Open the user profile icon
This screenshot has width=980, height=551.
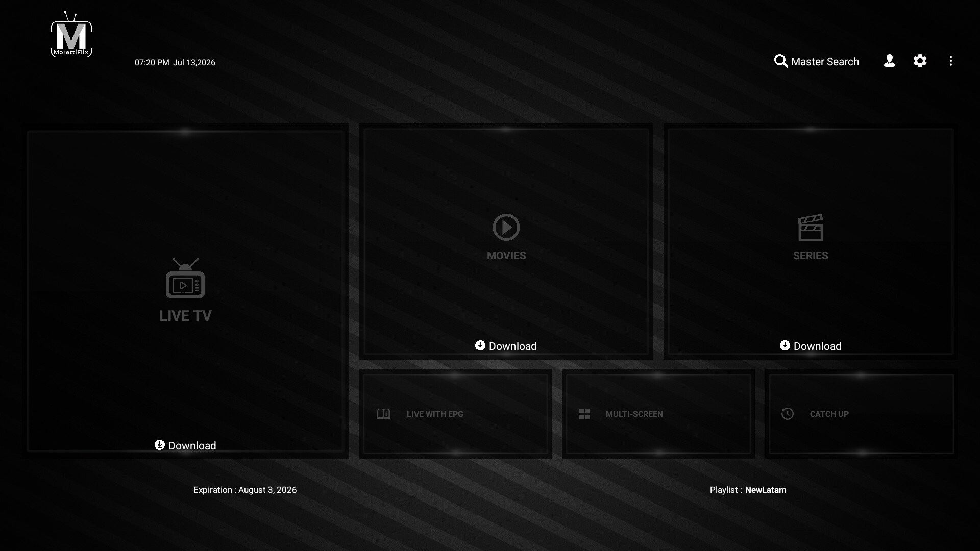tap(890, 61)
